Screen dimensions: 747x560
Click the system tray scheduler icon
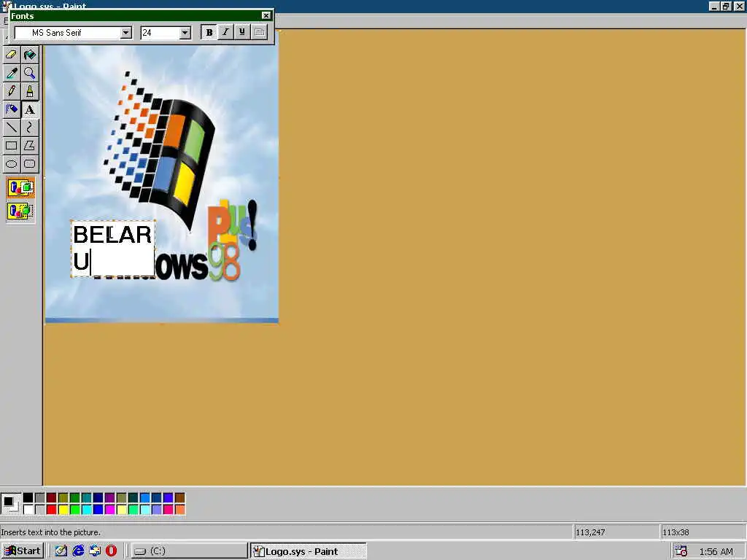click(681, 551)
